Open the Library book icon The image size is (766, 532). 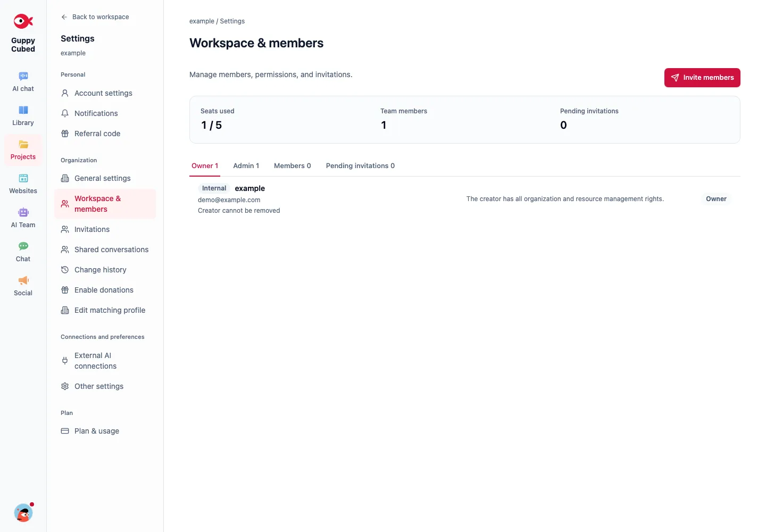23,110
